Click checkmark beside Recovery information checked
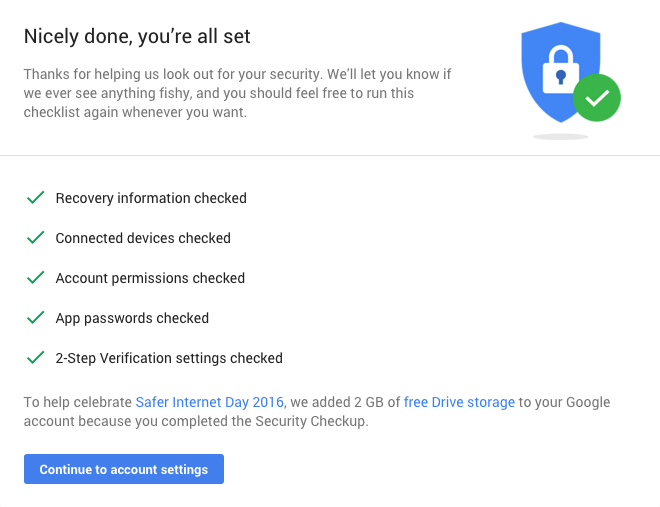This screenshot has height=507, width=660. coord(36,198)
